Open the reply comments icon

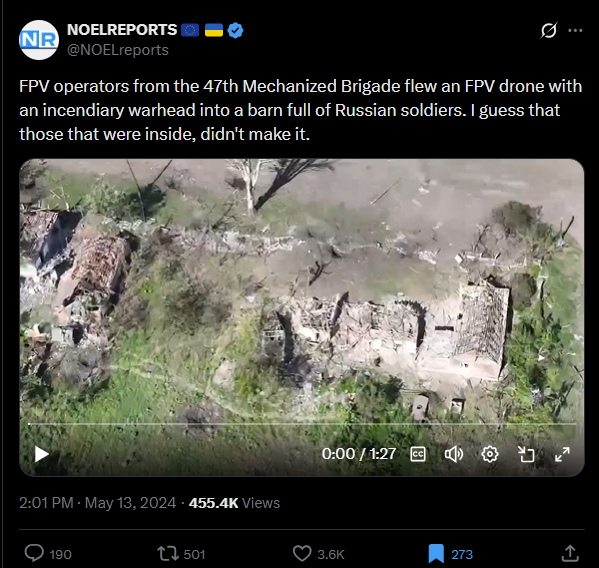pos(34,553)
